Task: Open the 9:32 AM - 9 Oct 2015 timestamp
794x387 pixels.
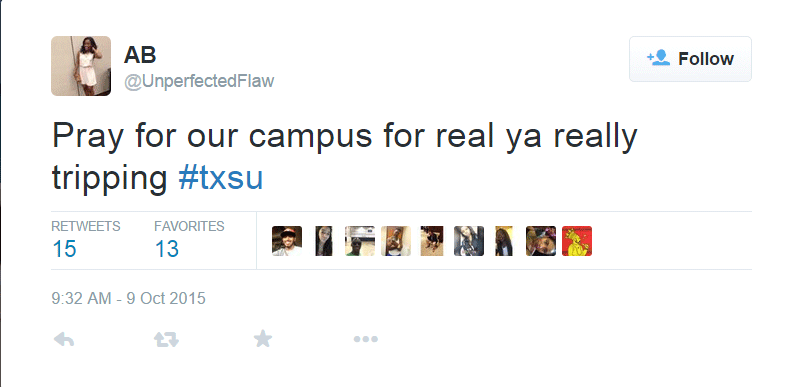Action: click(x=129, y=298)
